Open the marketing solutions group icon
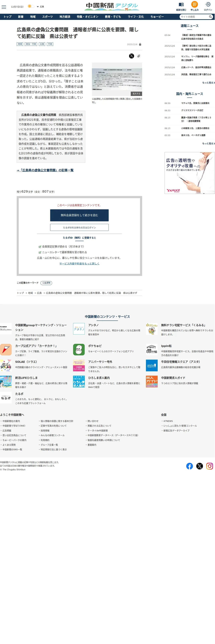This screenshot has width=215, height=644. point(6,329)
